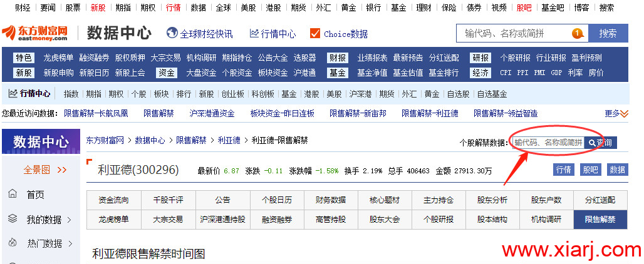
Task: Click 资金 category label
Action: click(167, 73)
